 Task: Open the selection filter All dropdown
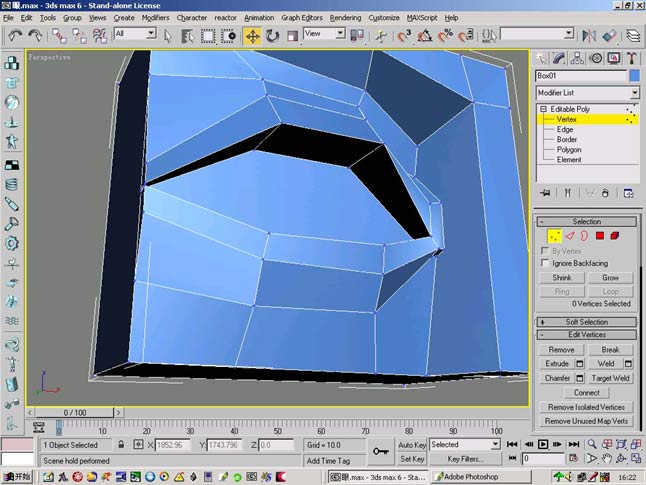point(135,34)
